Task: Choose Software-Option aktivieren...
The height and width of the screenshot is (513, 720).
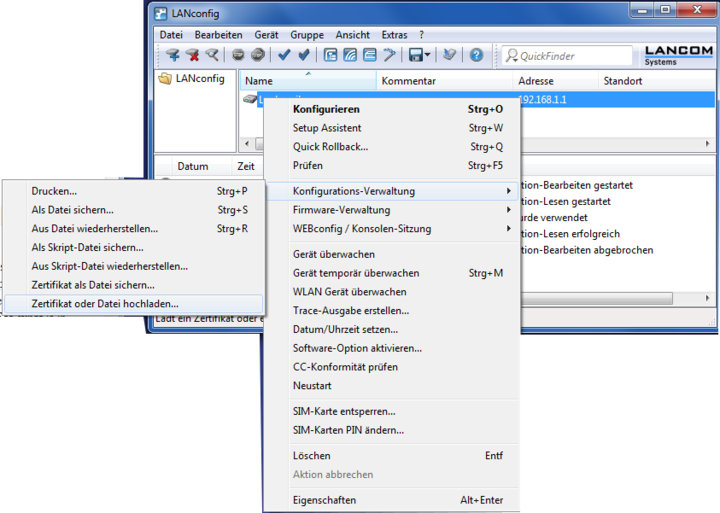Action: (393, 349)
